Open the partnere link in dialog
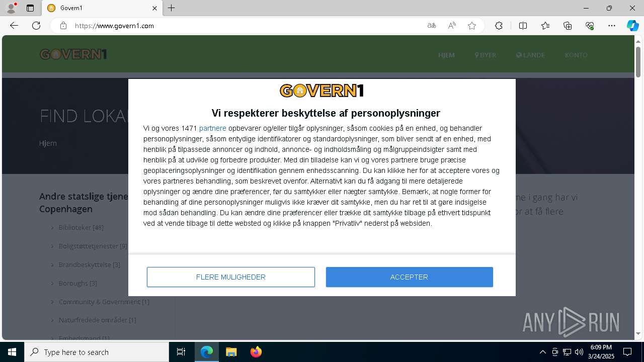The width and height of the screenshot is (644, 362). click(212, 128)
